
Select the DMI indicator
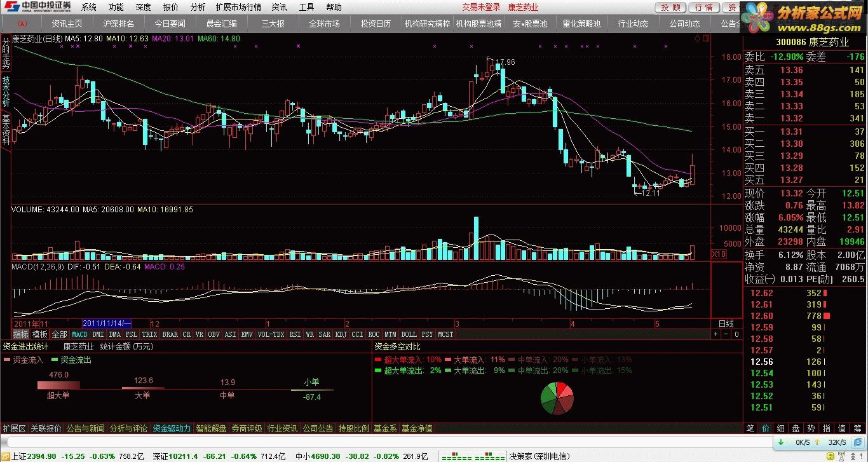(98, 334)
